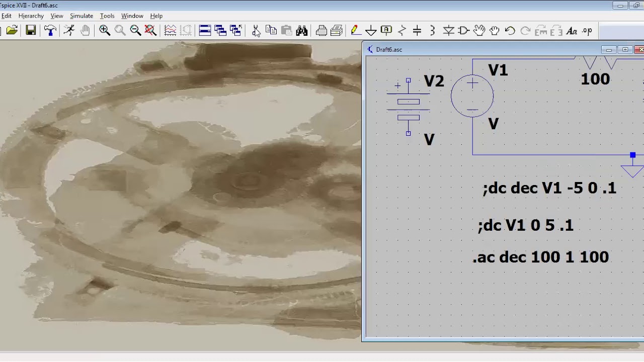Click the Print icon

click(x=337, y=31)
